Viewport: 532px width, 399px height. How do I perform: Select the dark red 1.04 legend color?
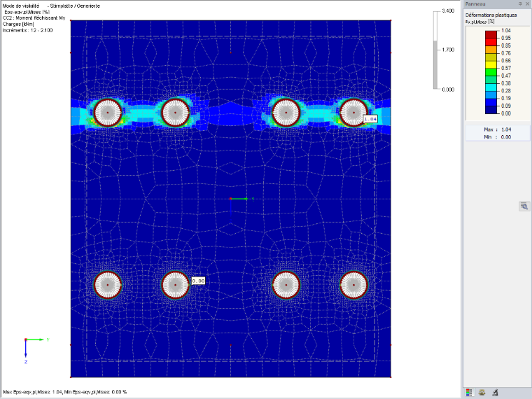[491, 34]
